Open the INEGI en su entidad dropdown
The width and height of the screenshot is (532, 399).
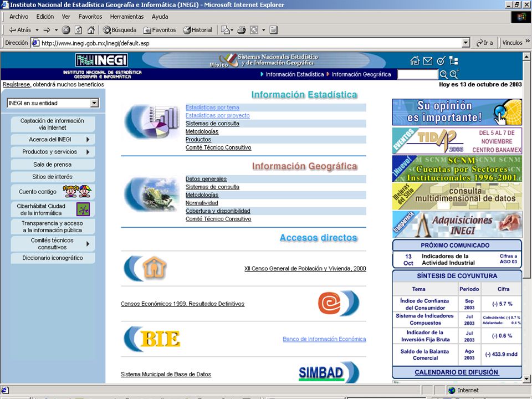coord(94,103)
